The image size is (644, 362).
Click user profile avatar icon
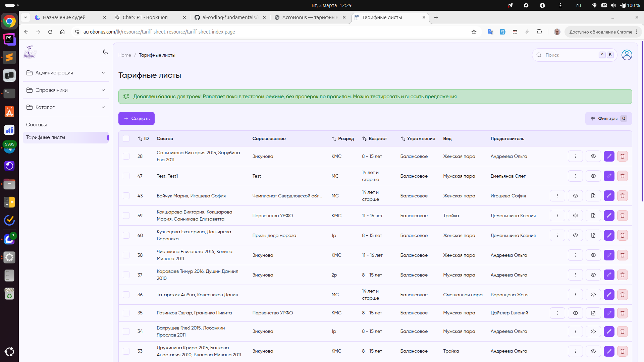(627, 55)
